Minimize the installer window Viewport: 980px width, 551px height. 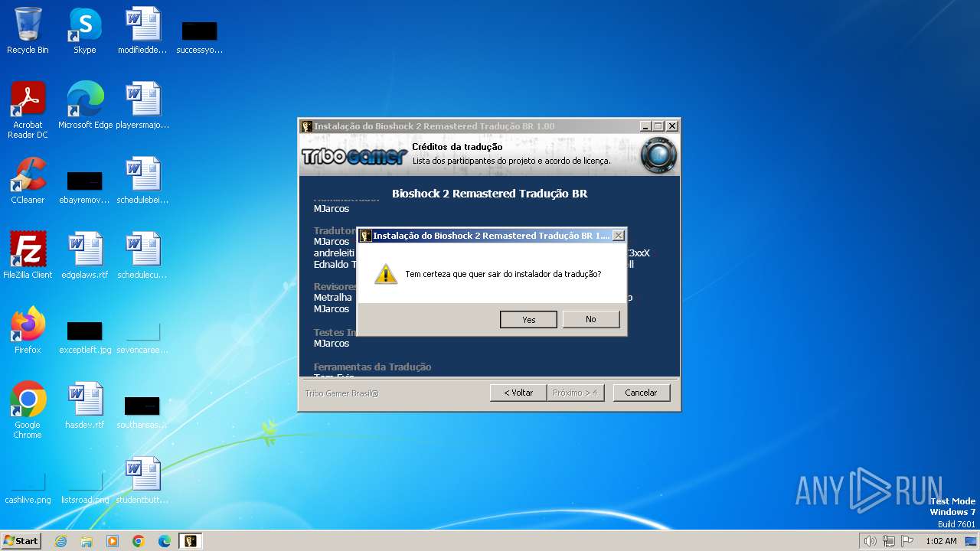click(x=645, y=126)
